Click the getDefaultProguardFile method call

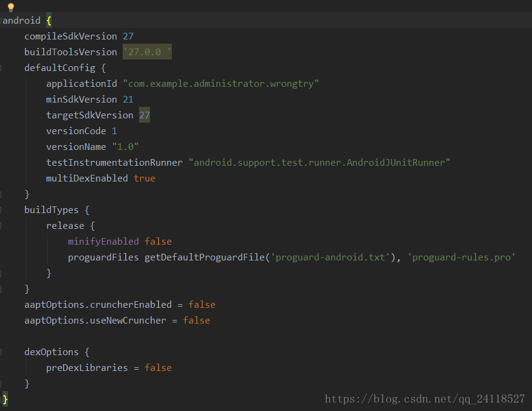(205, 257)
